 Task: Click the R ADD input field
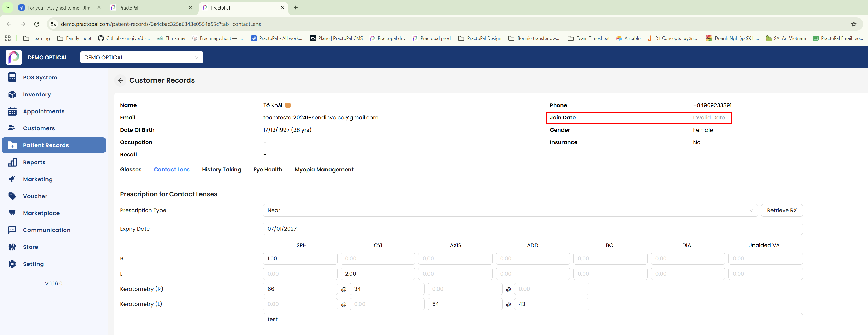click(x=533, y=258)
